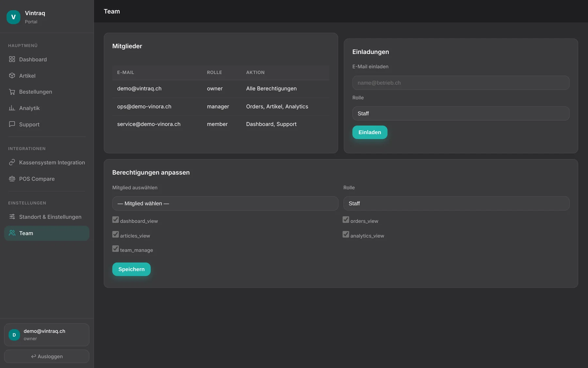588x368 pixels.
Task: Open Standort & Einstellungen
Action: 47,217
